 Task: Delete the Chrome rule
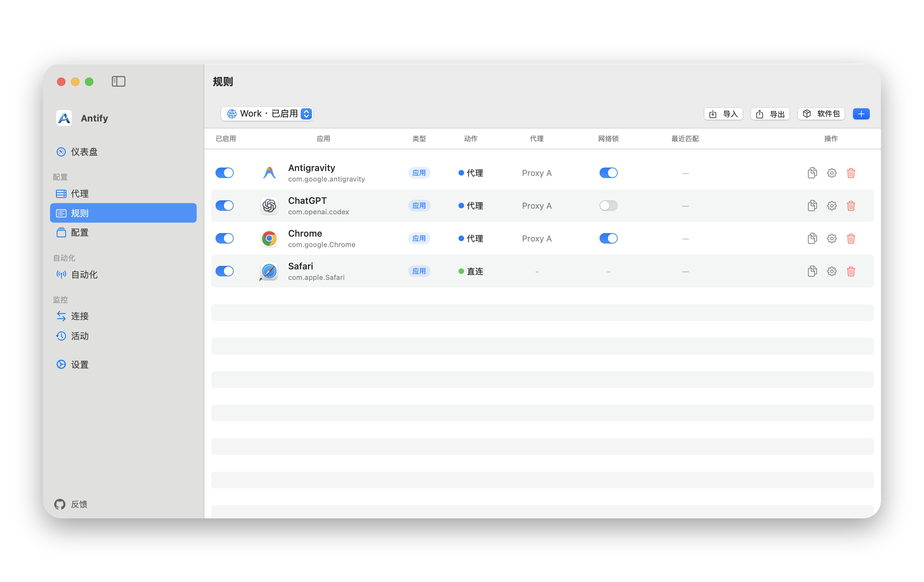tap(851, 238)
